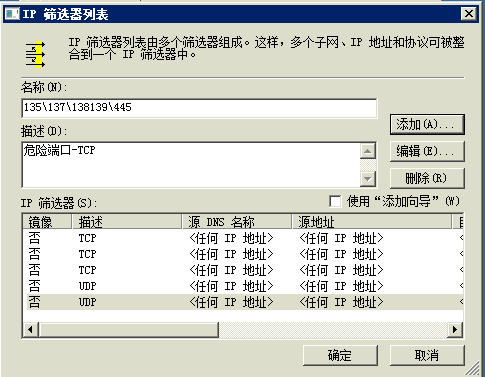485x377 pixels.
Task: Click the horizontal scrollbar thumb of filter list
Action: pos(129,330)
